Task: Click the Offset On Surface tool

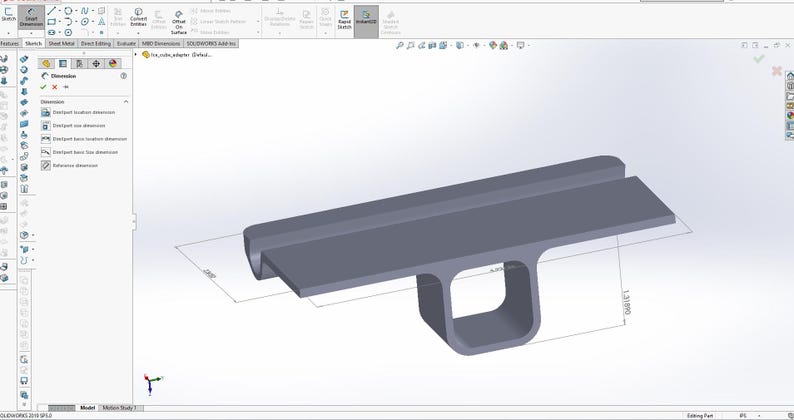Action: 179,23
